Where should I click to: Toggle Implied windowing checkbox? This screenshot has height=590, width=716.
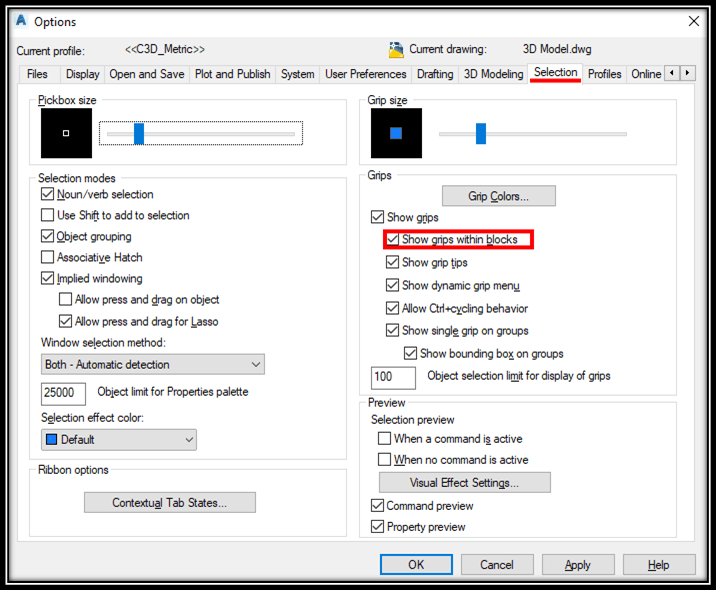coord(47,278)
